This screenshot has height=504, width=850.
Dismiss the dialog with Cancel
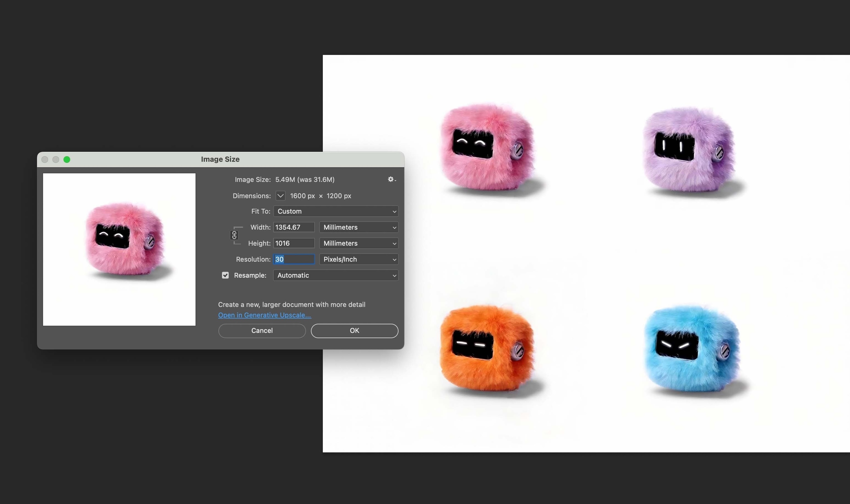pos(262,330)
